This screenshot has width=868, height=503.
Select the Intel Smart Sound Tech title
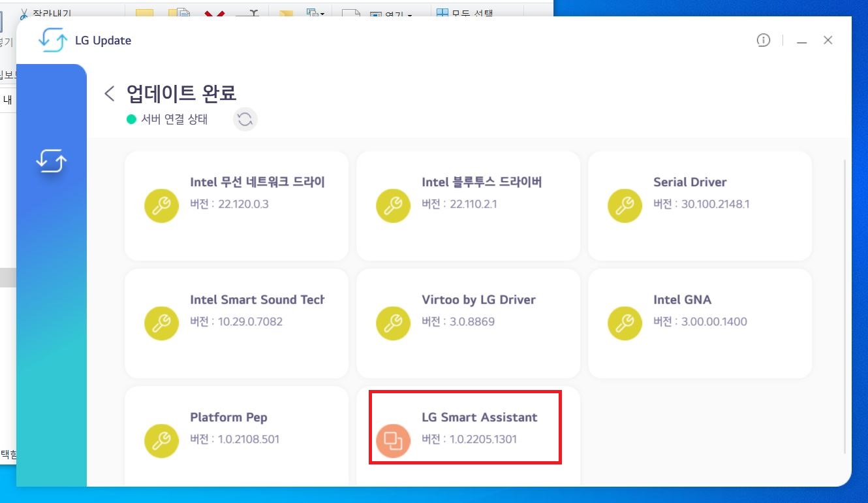coord(257,300)
